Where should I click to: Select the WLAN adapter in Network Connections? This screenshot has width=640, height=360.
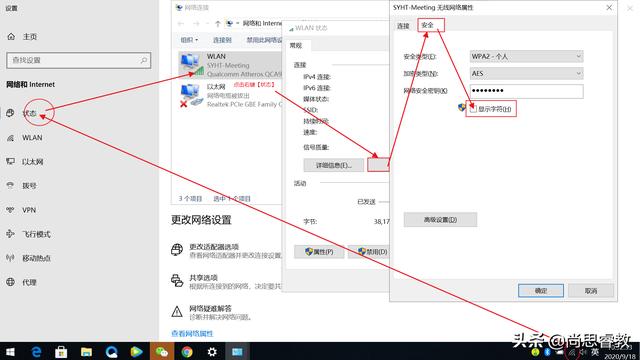coord(230,64)
